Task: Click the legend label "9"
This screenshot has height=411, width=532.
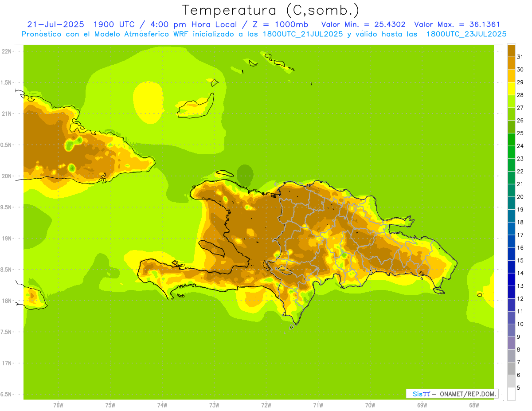Action: coord(519,337)
